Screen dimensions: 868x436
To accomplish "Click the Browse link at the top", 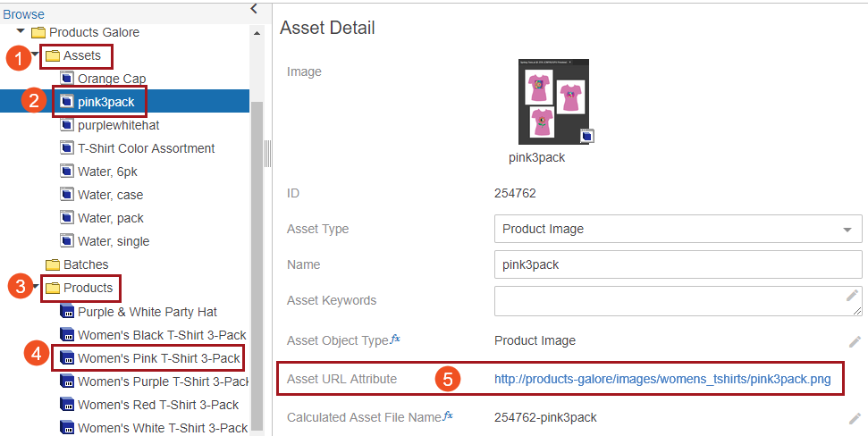I will tap(23, 14).
